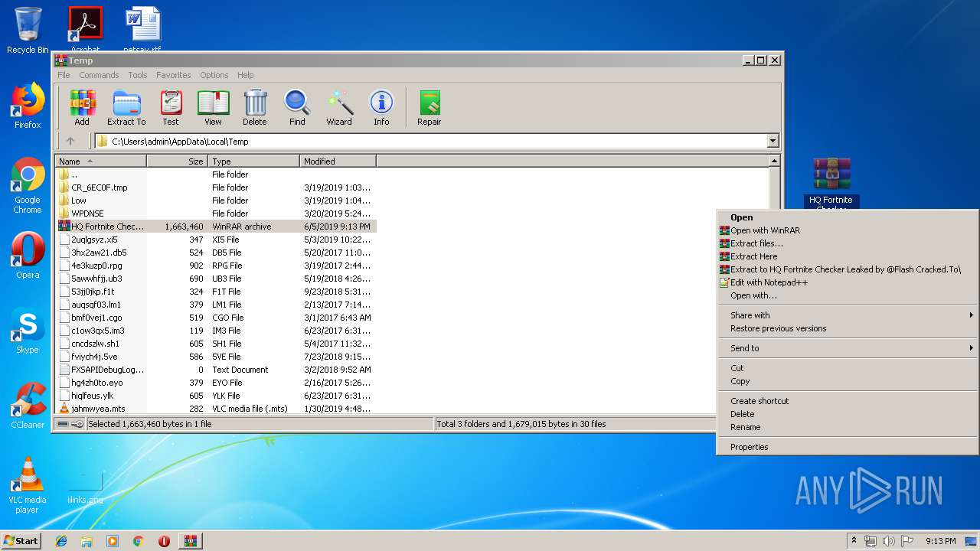Open Recycle Bin desktop icon
Viewport: 980px width, 551px height.
pyautogui.click(x=28, y=31)
